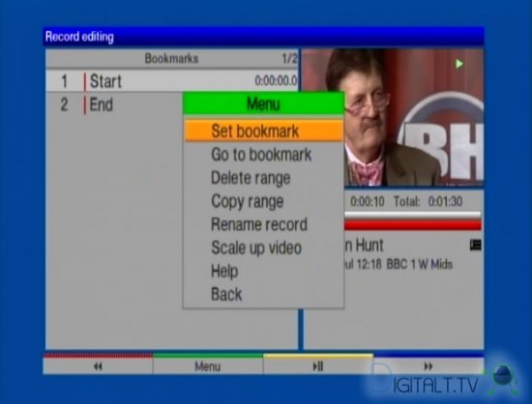Click the fast-forward icon in bottom bar
The image size is (532, 404).
[x=429, y=366]
